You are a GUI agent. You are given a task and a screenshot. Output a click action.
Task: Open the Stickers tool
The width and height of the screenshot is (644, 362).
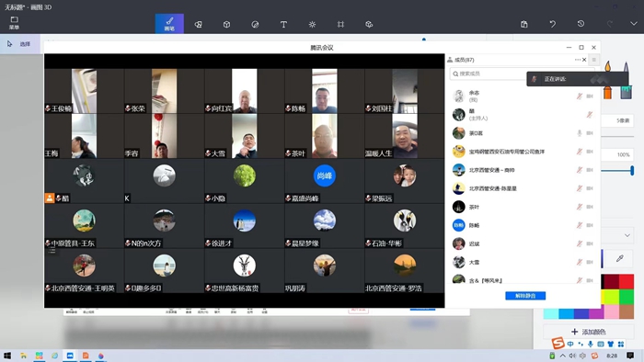(255, 24)
